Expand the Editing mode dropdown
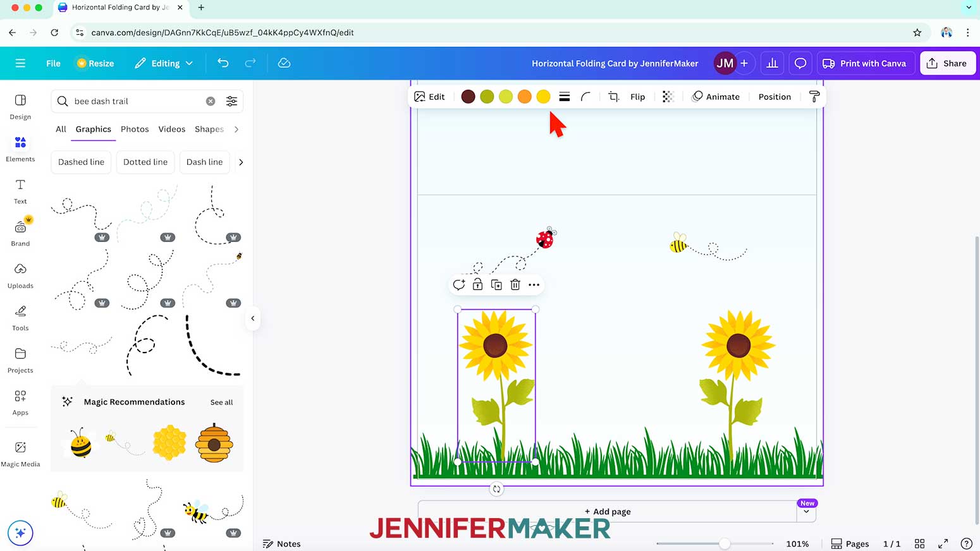Viewport: 980px width, 551px height. (x=189, y=63)
